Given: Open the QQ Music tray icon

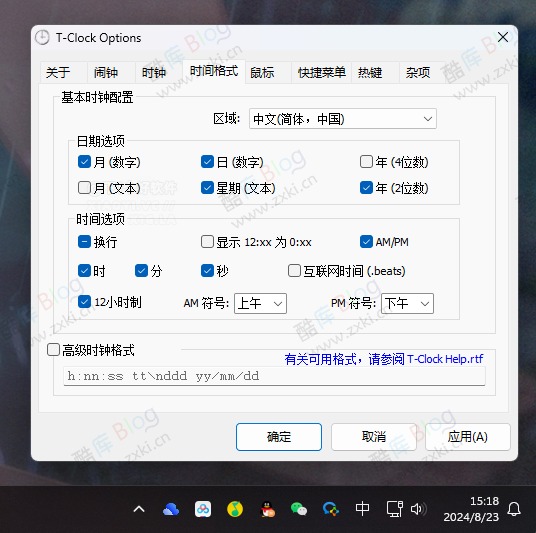Looking at the screenshot, I should [235, 509].
